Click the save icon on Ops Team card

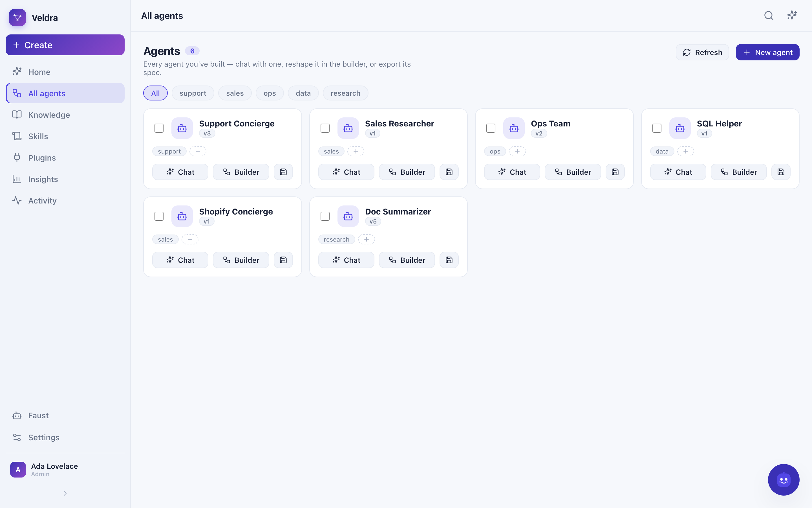pyautogui.click(x=615, y=172)
